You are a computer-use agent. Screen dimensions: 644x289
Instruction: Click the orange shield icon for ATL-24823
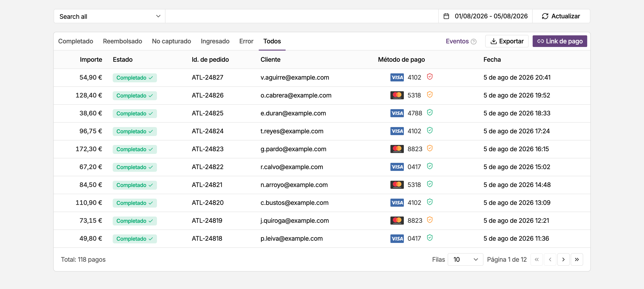coord(430,148)
